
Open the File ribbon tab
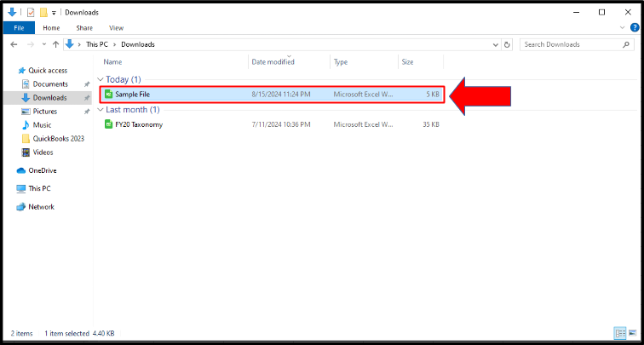point(19,28)
